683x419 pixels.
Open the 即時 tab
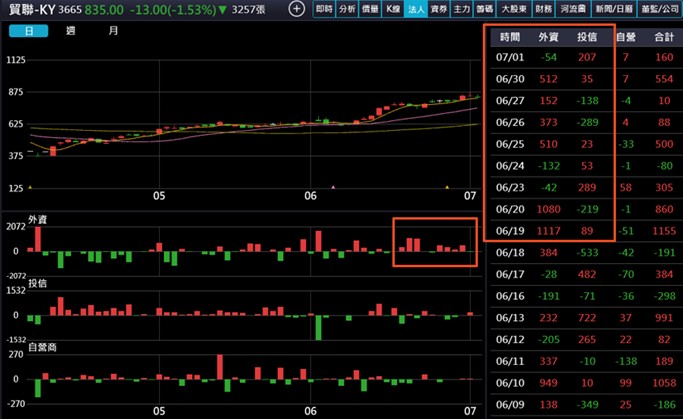coord(324,9)
